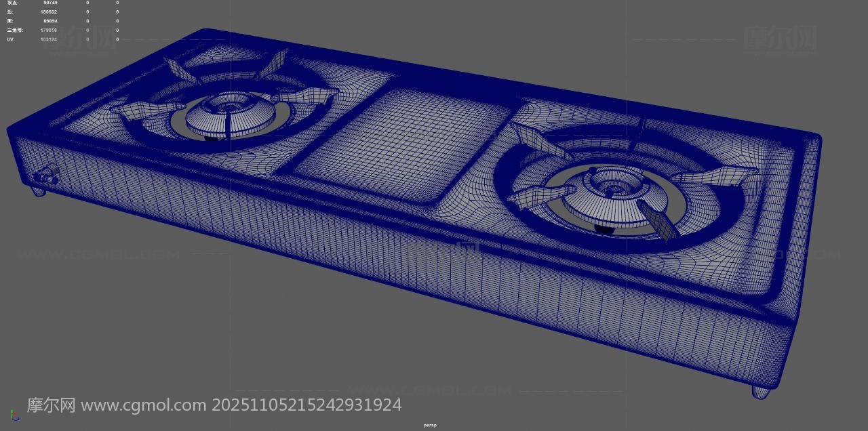Click the XYZ axis orientation gizmo
Image resolution: width=868 pixels, height=431 pixels.
pyautogui.click(x=14, y=415)
